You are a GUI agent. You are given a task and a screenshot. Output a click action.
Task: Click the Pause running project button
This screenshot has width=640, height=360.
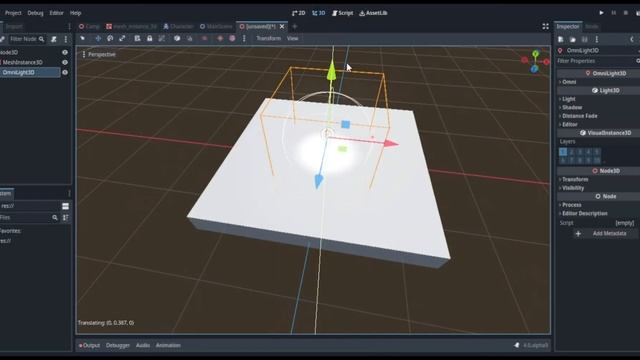pos(613,13)
